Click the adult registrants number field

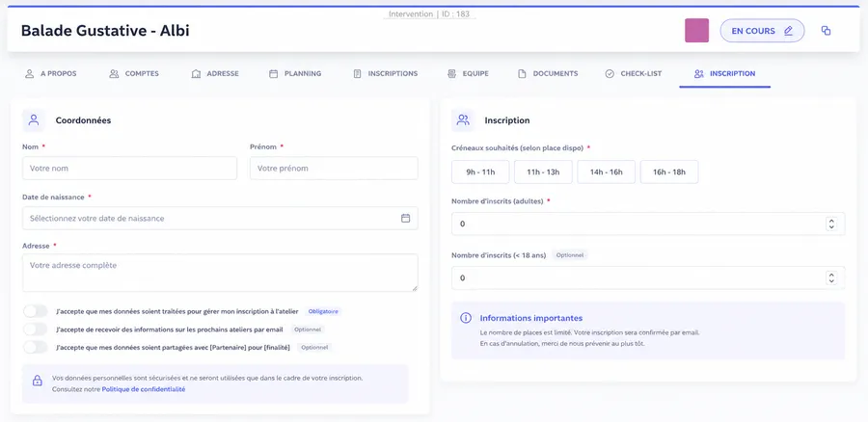point(648,224)
